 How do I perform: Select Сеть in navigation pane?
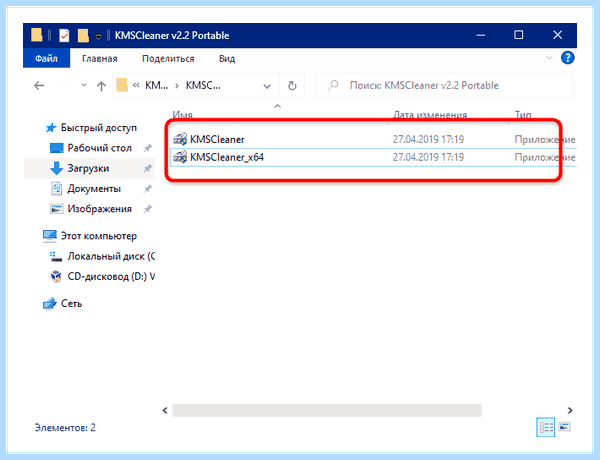click(62, 303)
